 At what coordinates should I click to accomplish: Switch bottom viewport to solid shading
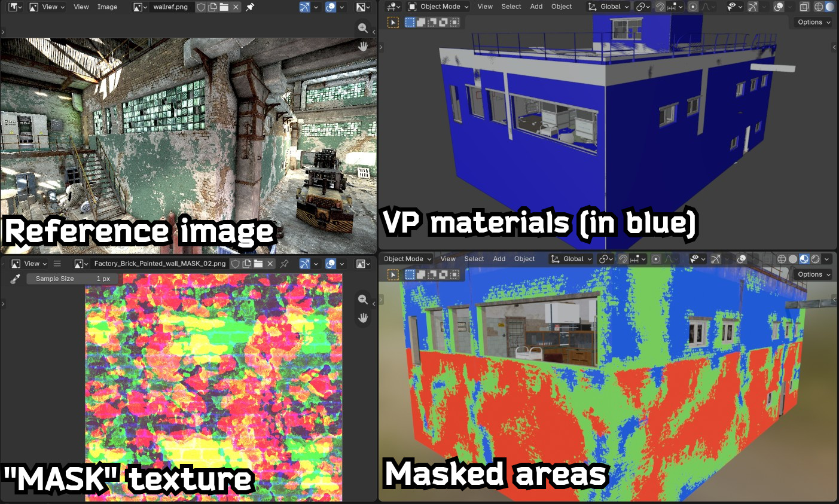[793, 259]
